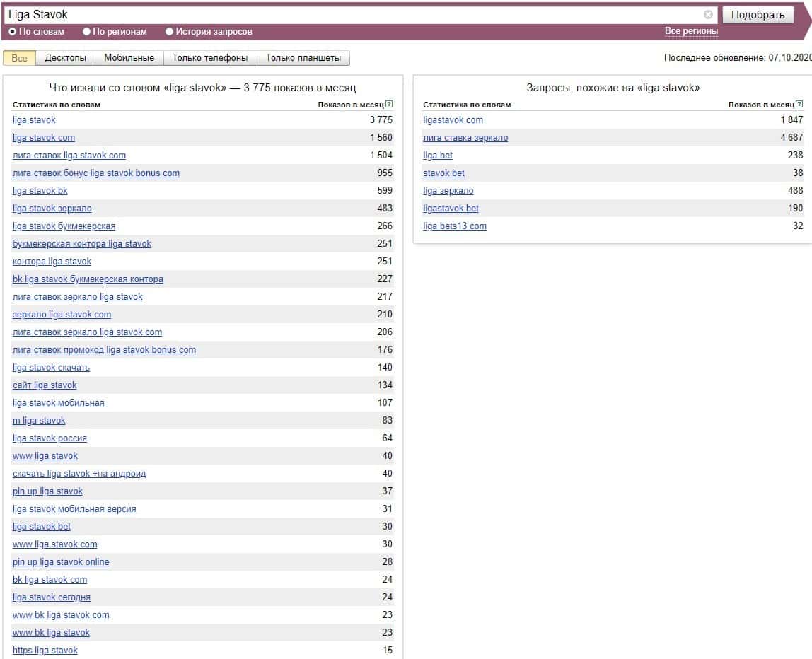Screen dimensions: 812x659
Task: Select the 'История запросов' radio button
Action: tap(170, 32)
